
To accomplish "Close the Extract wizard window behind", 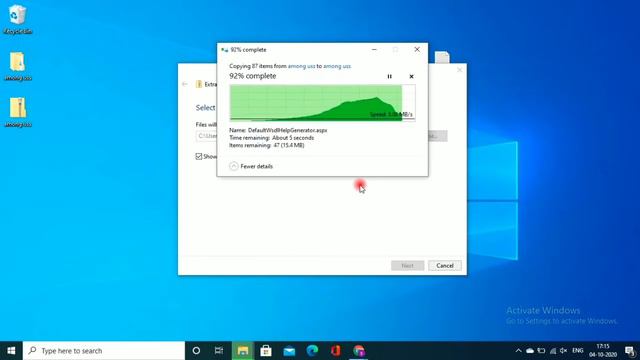I will tap(460, 70).
